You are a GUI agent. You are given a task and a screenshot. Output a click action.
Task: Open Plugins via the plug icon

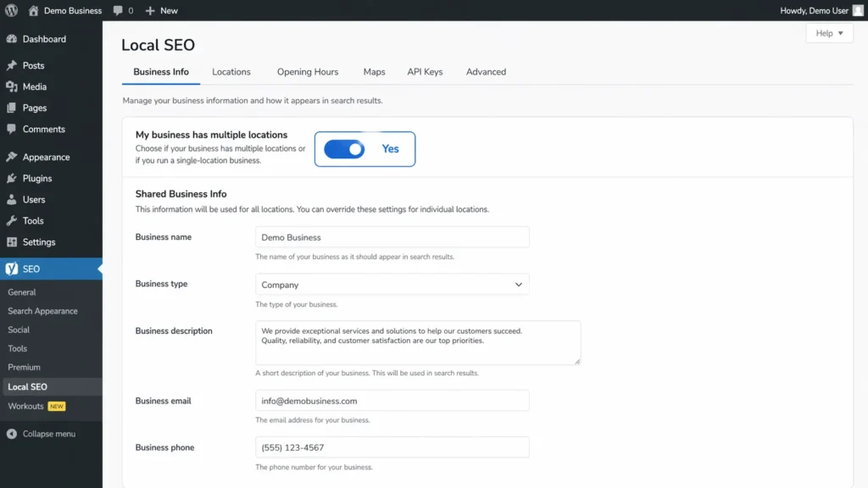click(x=12, y=178)
